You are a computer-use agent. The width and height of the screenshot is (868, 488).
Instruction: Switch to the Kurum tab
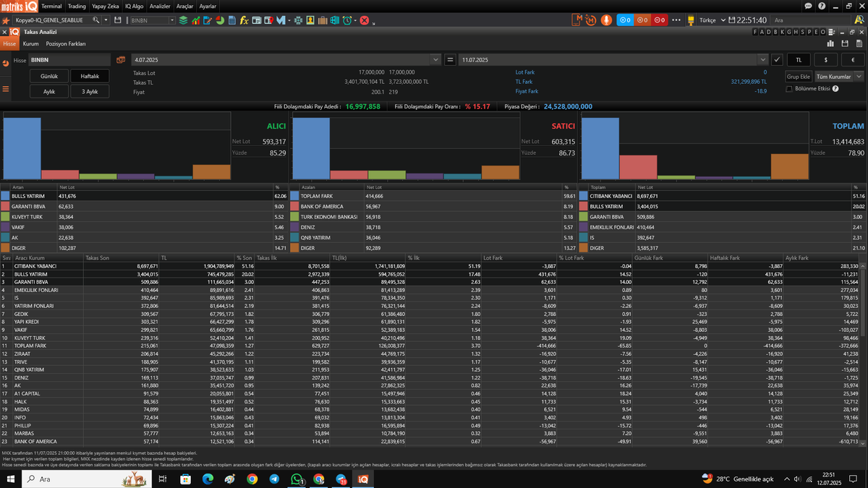point(30,44)
